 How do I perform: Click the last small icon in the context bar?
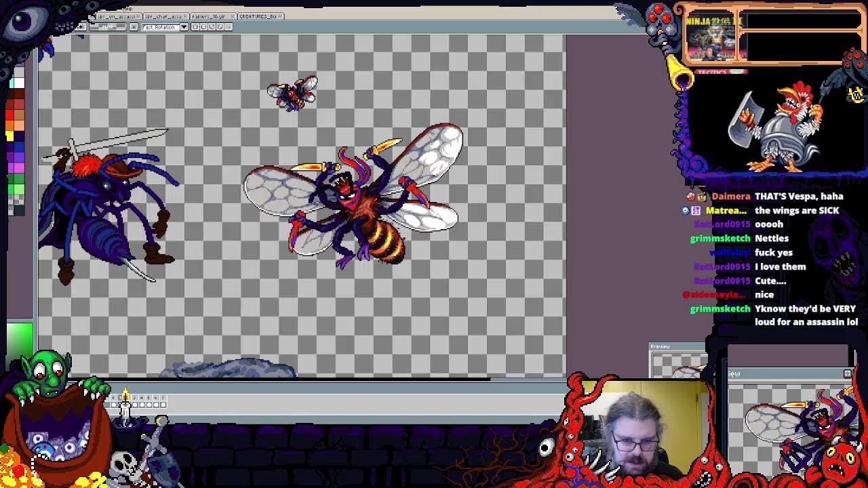click(x=229, y=27)
